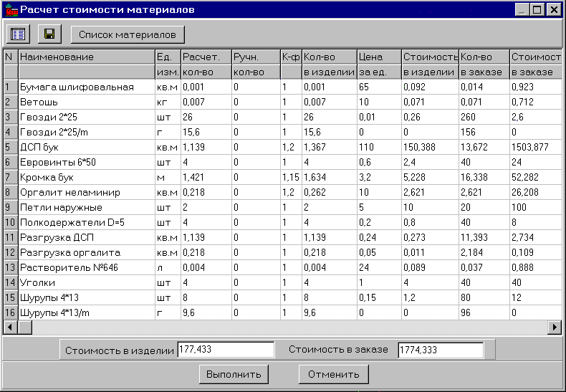Viewport: 566px width, 392px height.
Task: Click the Цена за ед. column header
Action: (x=379, y=64)
